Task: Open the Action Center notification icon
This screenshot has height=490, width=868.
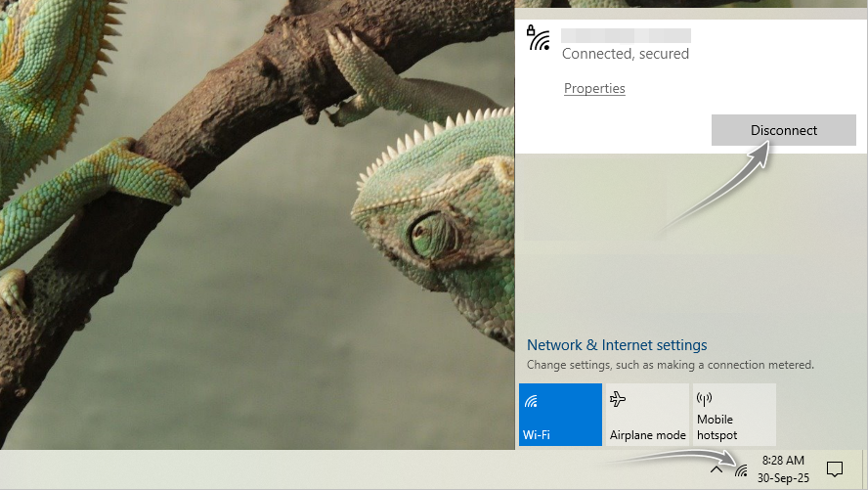Action: 835,469
